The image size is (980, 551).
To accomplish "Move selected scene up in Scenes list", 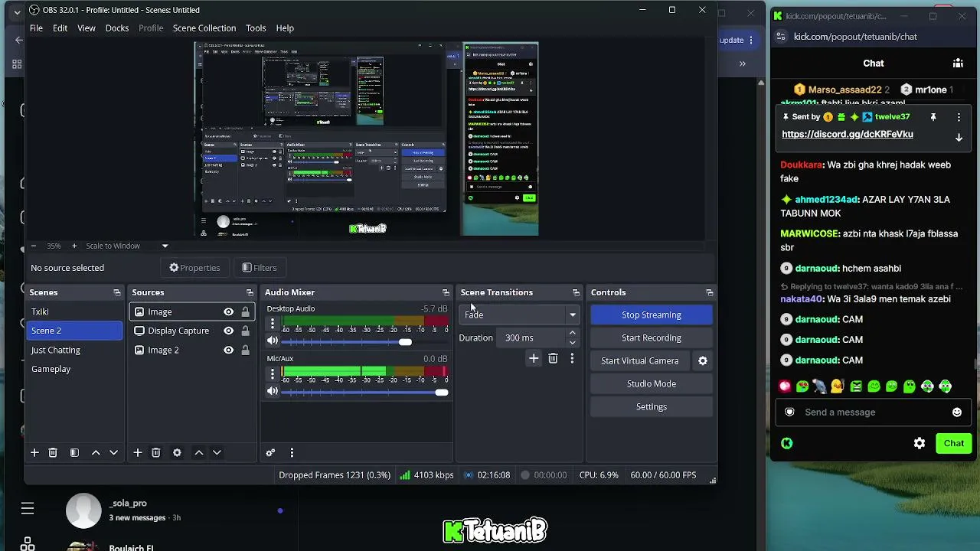I will click(x=96, y=452).
